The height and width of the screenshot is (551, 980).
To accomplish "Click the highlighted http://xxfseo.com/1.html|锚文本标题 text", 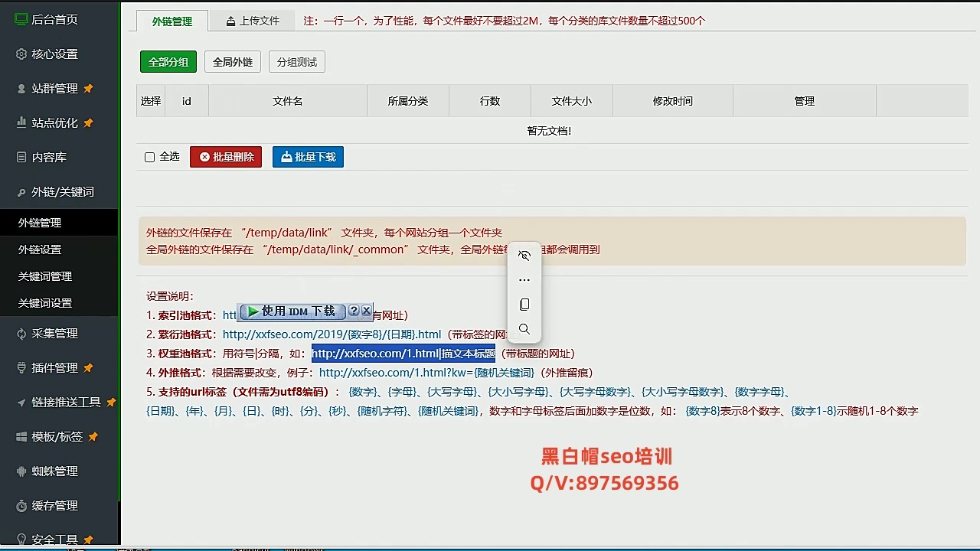I will pyautogui.click(x=403, y=354).
